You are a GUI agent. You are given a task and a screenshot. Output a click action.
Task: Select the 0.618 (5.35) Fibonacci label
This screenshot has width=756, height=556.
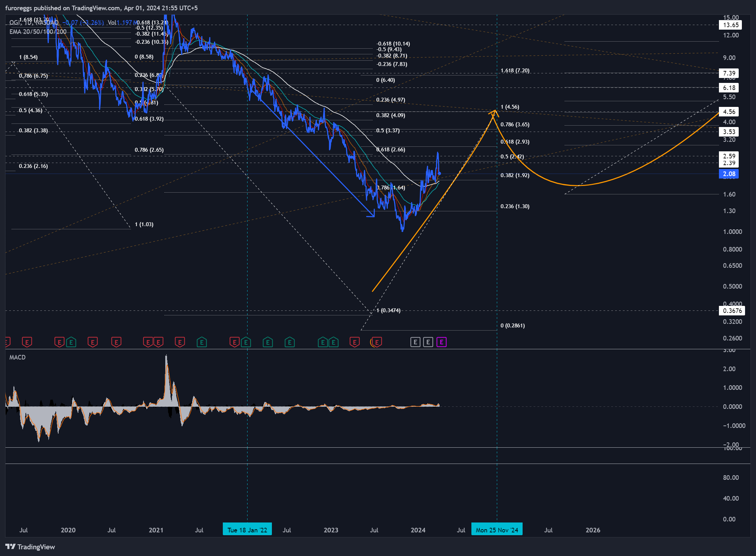[x=33, y=94]
